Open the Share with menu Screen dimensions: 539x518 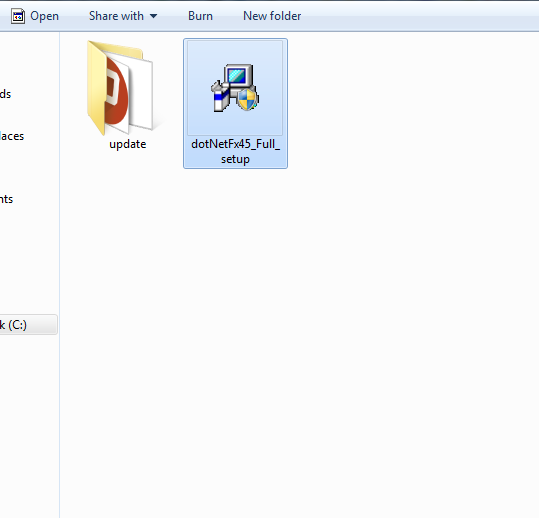(x=123, y=16)
